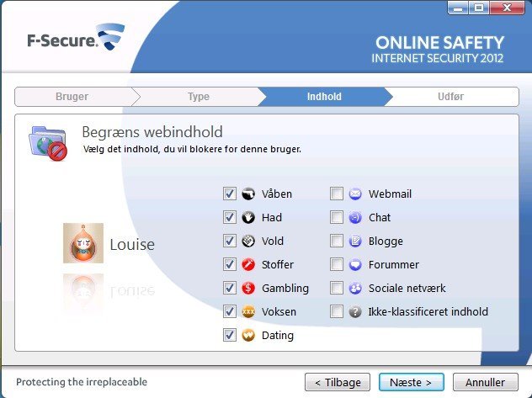The height and width of the screenshot is (398, 532).
Task: Click the F-Secure logo
Action: [x=76, y=38]
